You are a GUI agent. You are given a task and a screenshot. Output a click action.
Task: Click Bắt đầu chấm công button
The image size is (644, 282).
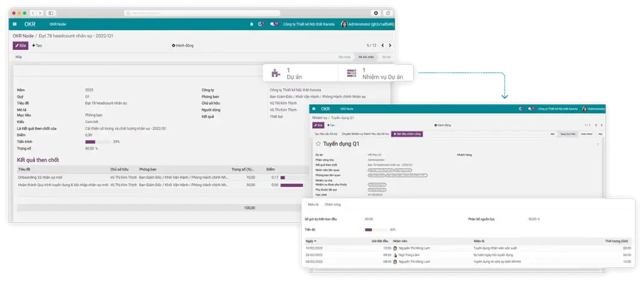[407, 134]
